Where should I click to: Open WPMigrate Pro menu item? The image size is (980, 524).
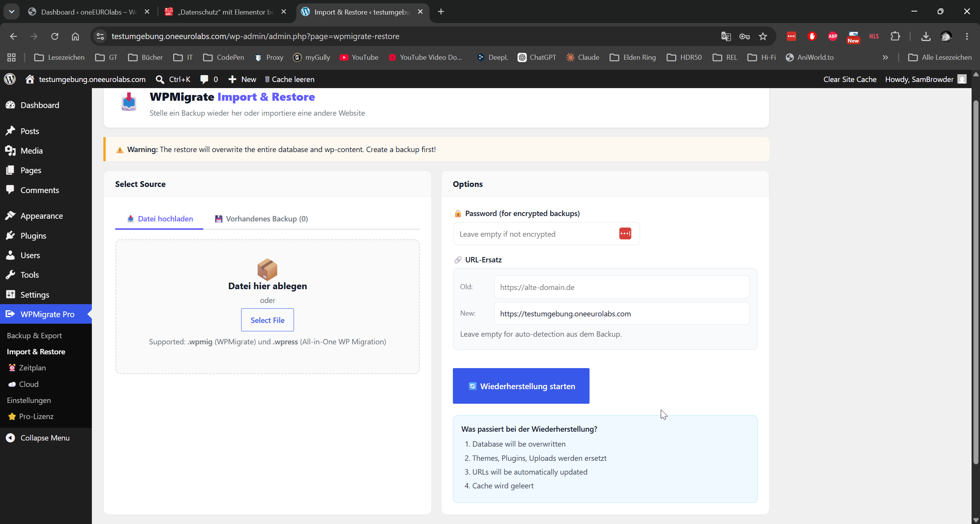click(46, 314)
